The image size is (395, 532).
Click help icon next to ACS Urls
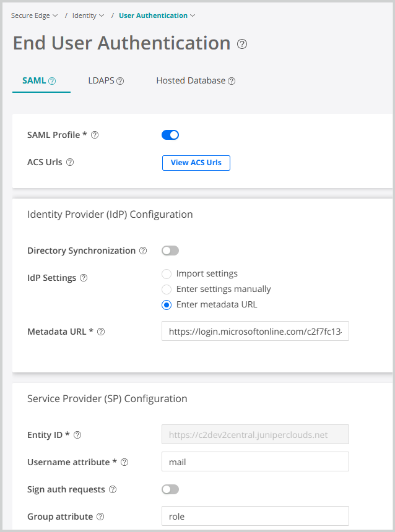pos(70,163)
